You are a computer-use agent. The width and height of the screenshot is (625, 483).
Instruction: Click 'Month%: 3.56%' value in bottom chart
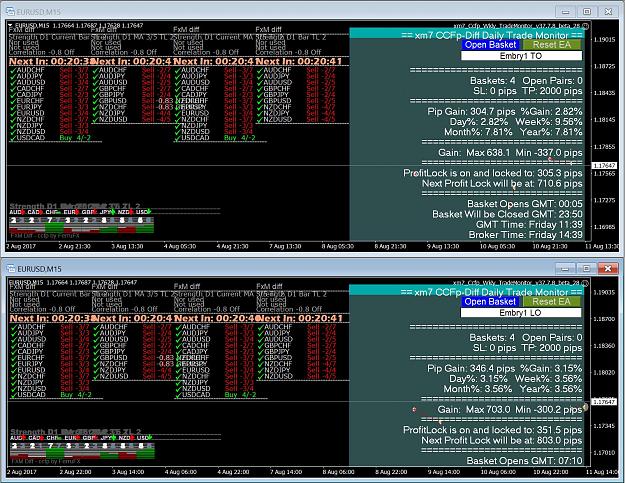tap(478, 389)
